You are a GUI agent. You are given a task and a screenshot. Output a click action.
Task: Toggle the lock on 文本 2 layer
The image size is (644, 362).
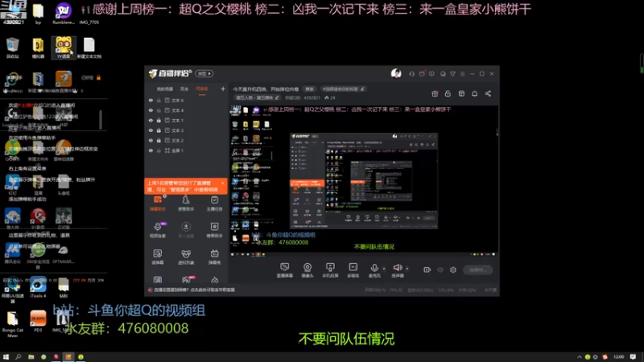coord(159,140)
